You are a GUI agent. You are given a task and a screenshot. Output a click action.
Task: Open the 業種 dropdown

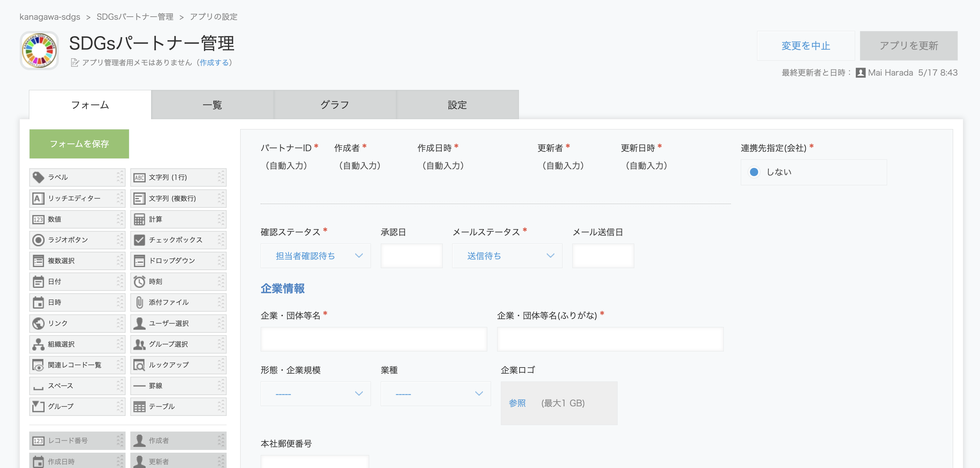[x=435, y=394]
